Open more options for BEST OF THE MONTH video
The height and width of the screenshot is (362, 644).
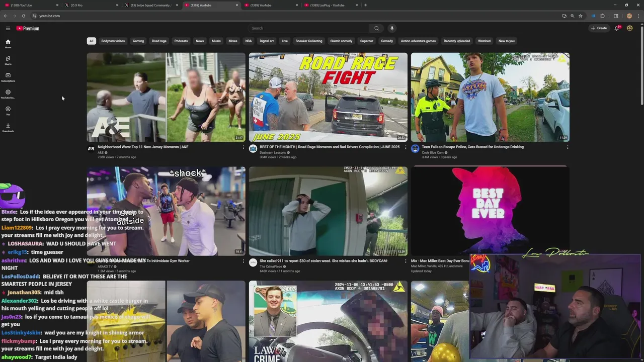[x=406, y=147]
